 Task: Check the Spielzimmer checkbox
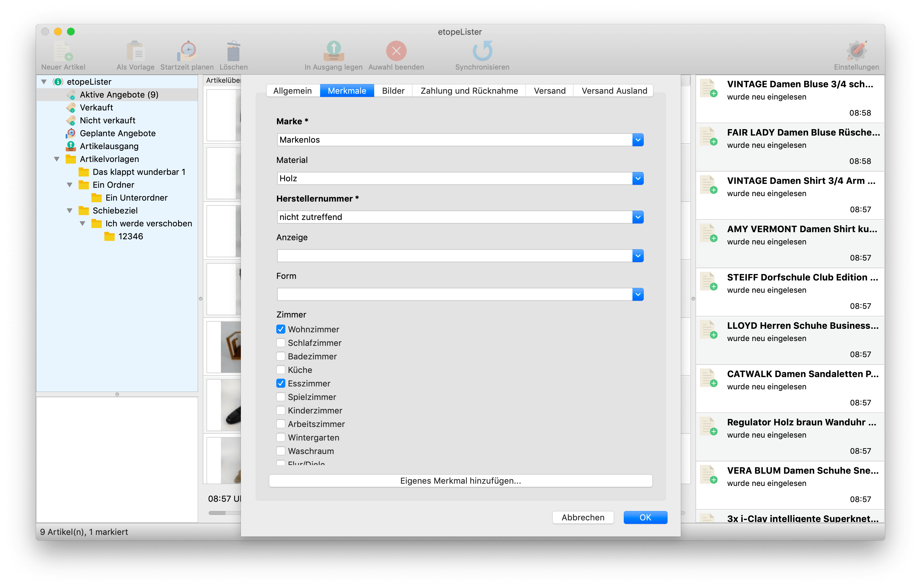pyautogui.click(x=281, y=397)
